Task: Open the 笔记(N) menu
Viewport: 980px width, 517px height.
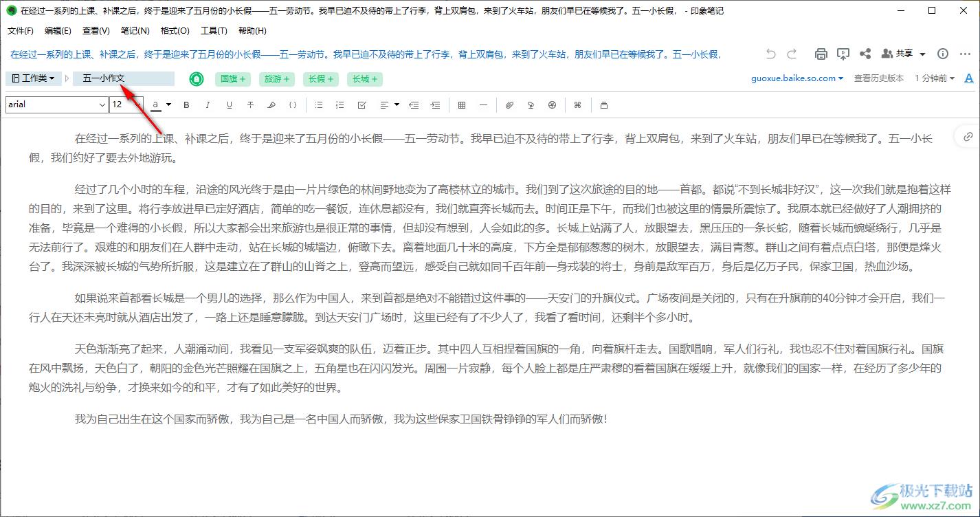Action: [x=135, y=31]
